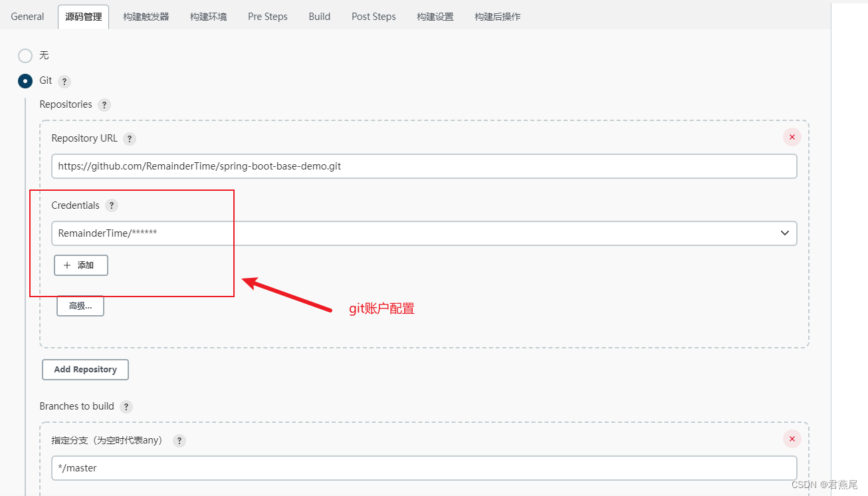Select the 无 radio option
This screenshot has width=868, height=496.
pos(25,56)
